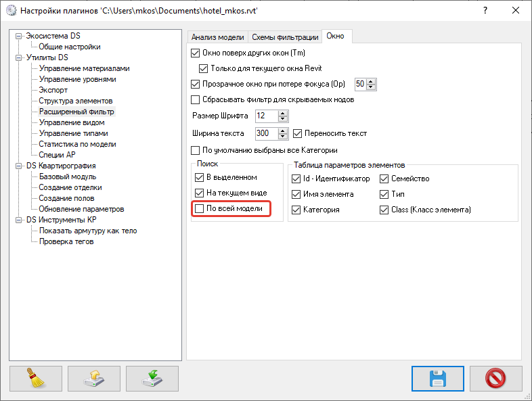Toggle 'Категория' column checkbox
Viewport: 532px width, 401px height.
(296, 210)
